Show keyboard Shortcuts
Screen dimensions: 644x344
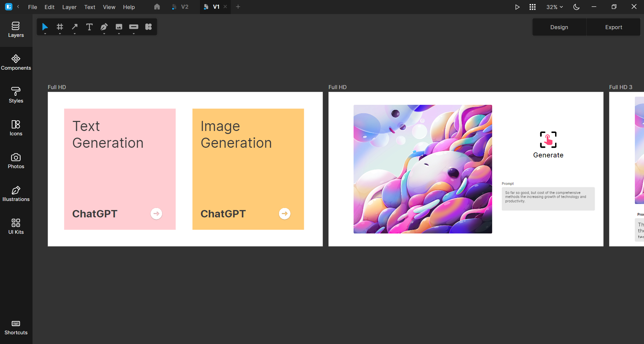[16, 328]
